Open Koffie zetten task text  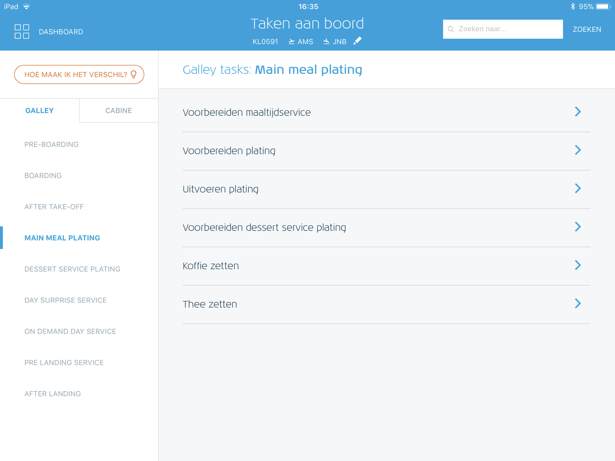[211, 266]
